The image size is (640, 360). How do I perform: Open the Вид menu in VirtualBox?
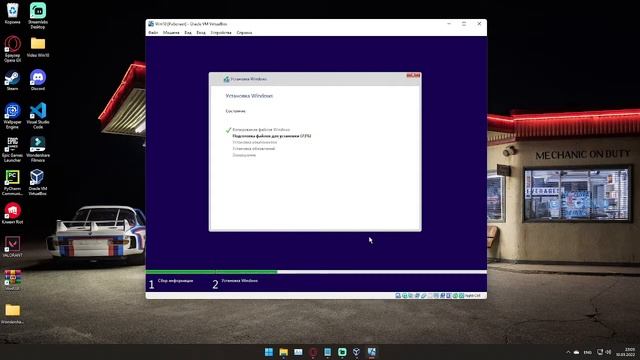[188, 33]
